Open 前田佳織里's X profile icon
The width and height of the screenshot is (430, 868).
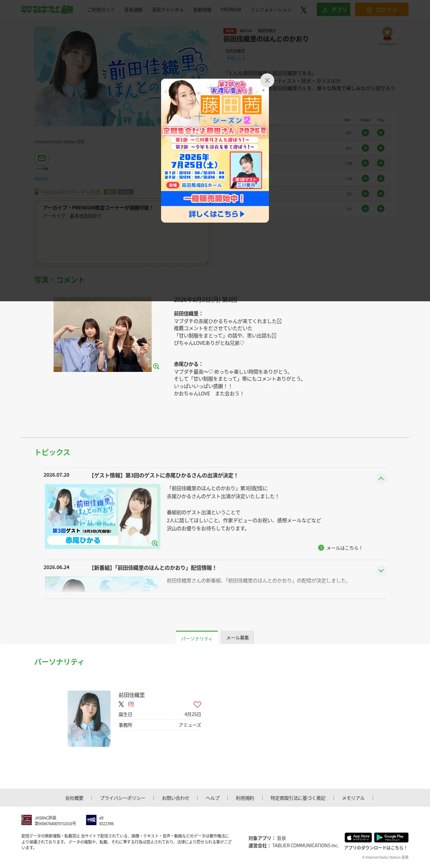[121, 704]
